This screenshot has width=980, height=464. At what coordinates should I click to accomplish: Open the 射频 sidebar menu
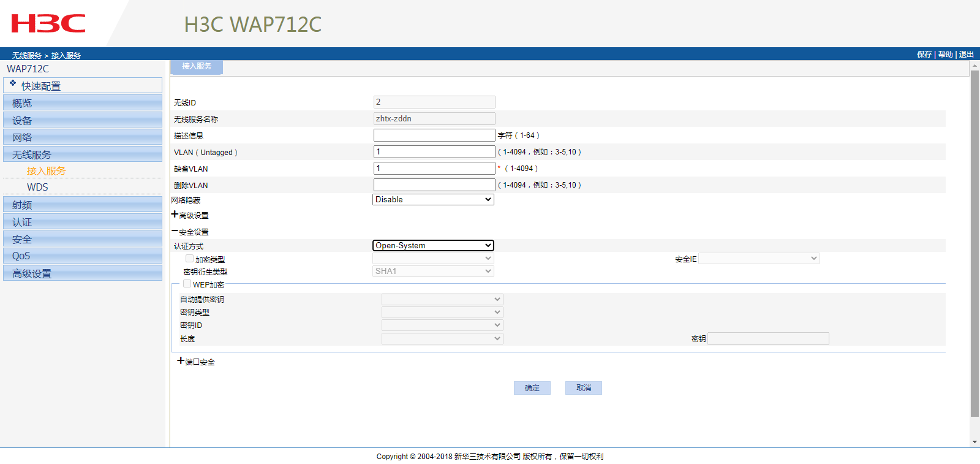[83, 204]
